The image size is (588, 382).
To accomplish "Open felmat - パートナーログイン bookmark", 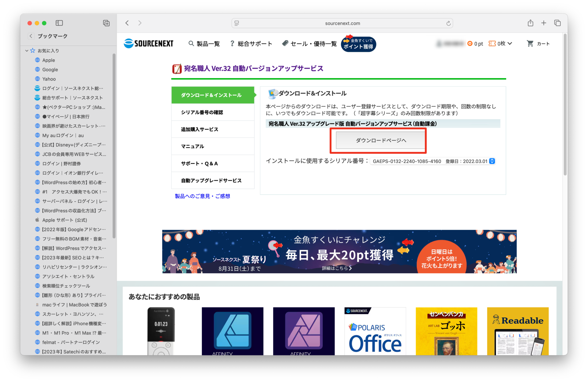I will [70, 342].
